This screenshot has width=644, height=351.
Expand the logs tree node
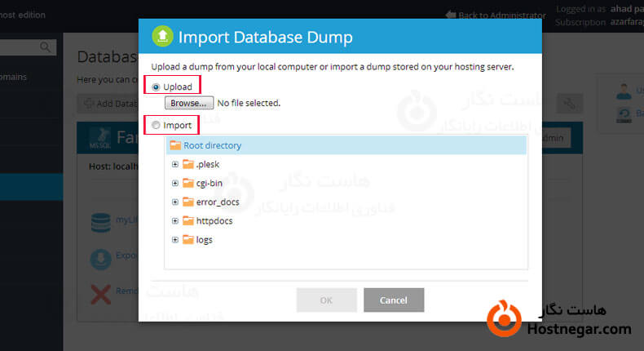[174, 239]
